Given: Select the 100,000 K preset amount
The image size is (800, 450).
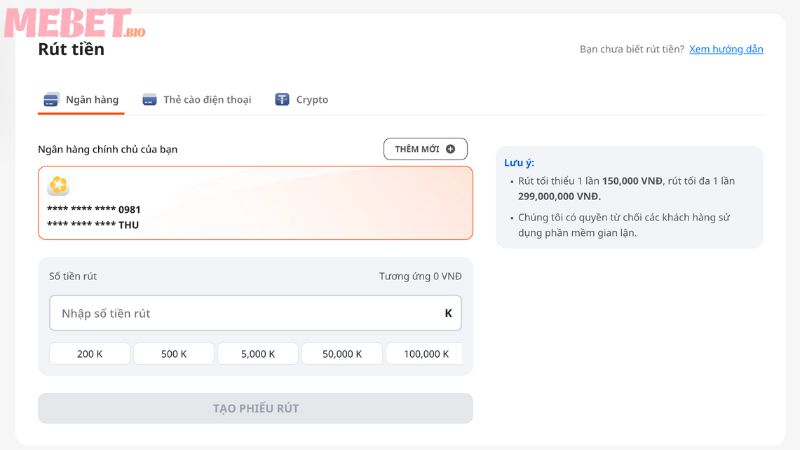Looking at the screenshot, I should click(x=425, y=353).
